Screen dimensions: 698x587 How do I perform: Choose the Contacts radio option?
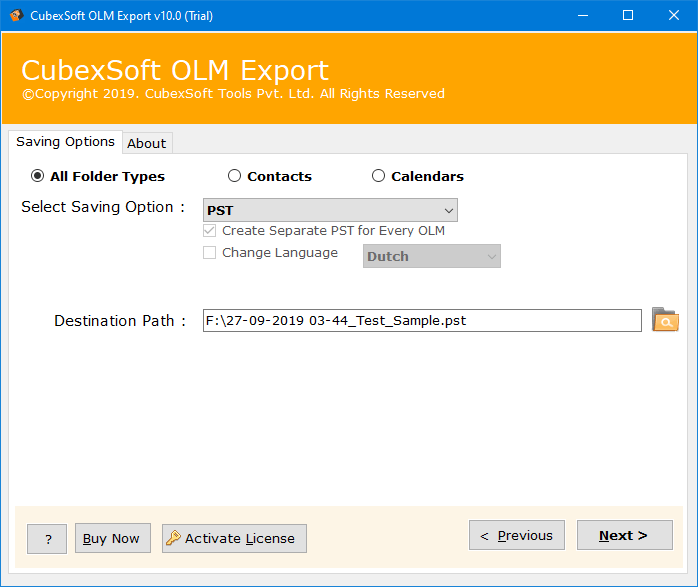coord(235,176)
